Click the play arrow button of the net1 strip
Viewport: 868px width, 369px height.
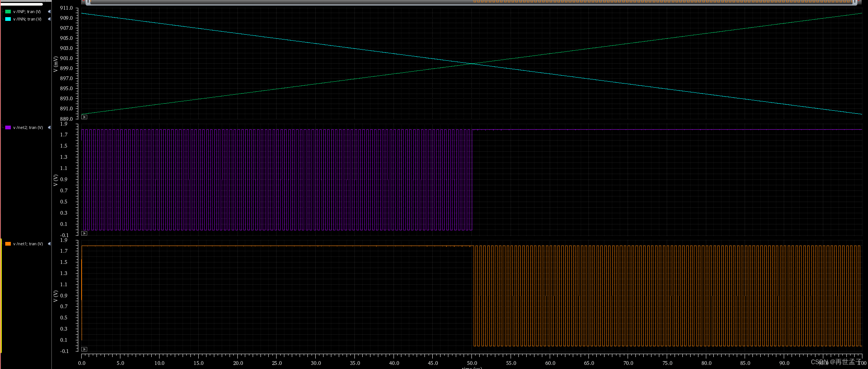point(84,349)
